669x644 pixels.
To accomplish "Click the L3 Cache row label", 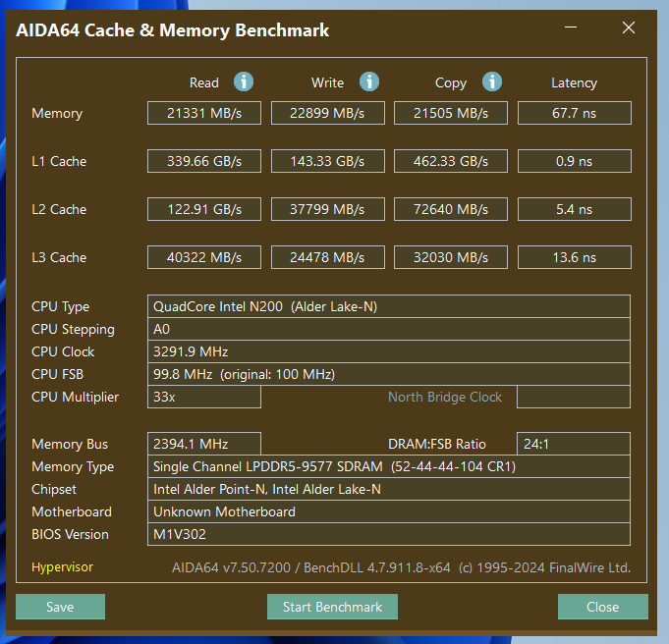I will pyautogui.click(x=59, y=257).
